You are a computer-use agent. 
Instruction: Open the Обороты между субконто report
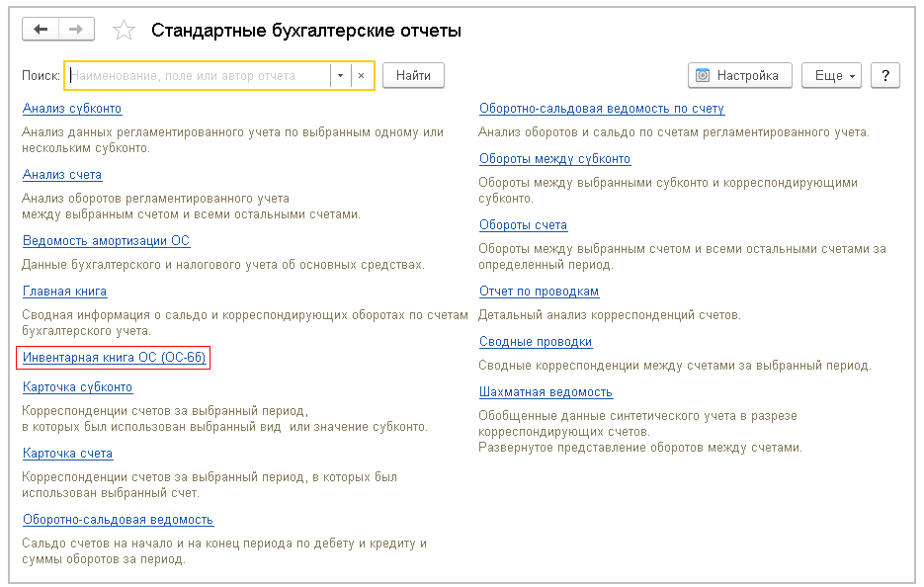pos(554,158)
